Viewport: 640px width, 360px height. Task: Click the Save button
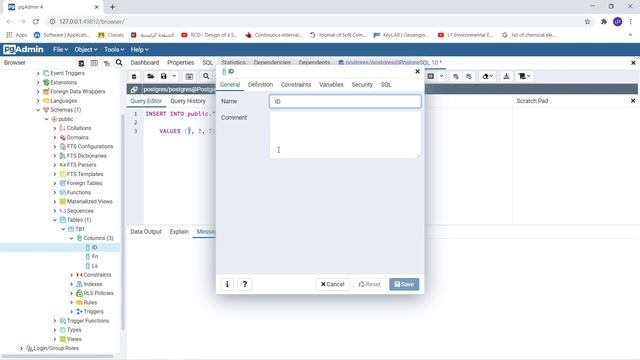coord(404,284)
